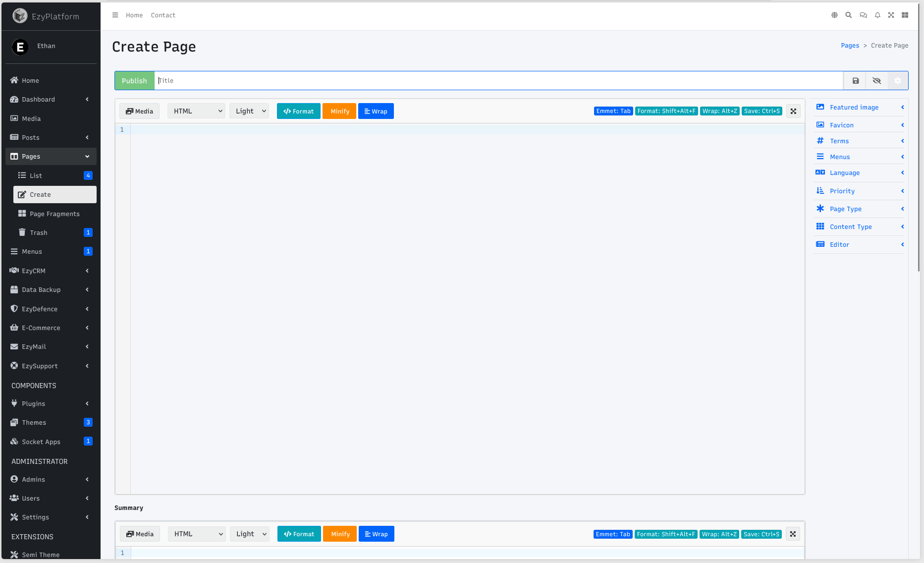Toggle browser fullscreen from the header icon
This screenshot has height=563, width=924.
pos(891,15)
